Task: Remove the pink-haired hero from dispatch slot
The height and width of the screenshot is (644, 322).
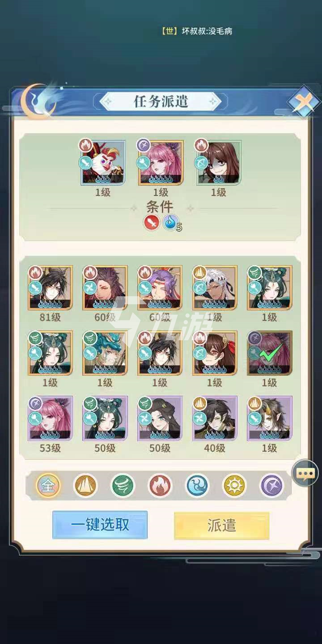Action: (161, 162)
